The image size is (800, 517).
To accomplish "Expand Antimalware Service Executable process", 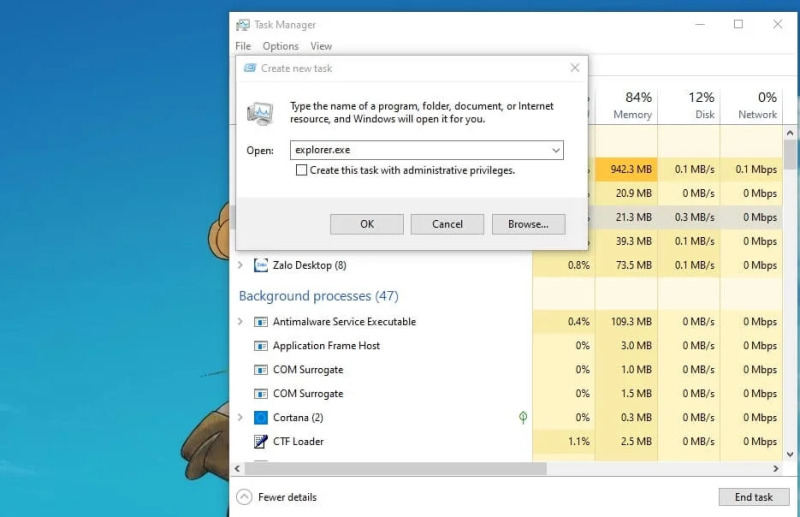I will (240, 322).
